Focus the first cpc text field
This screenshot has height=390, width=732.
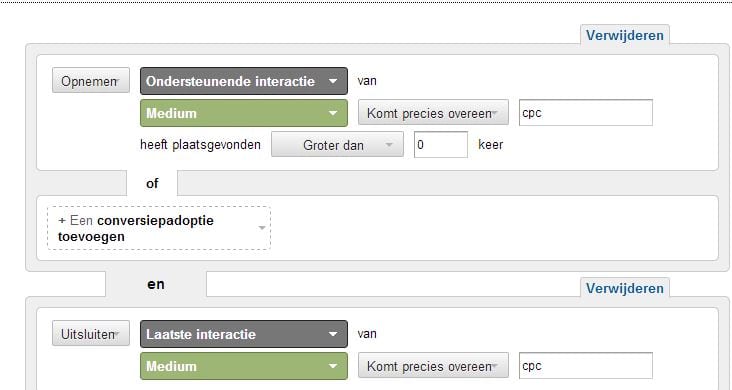(585, 113)
